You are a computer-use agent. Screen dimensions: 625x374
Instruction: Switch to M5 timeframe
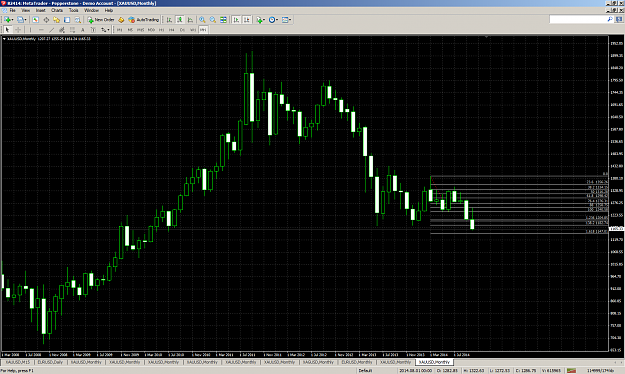point(130,30)
